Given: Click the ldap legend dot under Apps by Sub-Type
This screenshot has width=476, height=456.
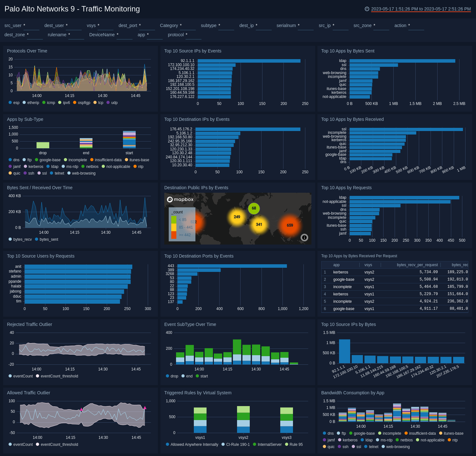Looking at the screenshot, I should pos(48,166).
